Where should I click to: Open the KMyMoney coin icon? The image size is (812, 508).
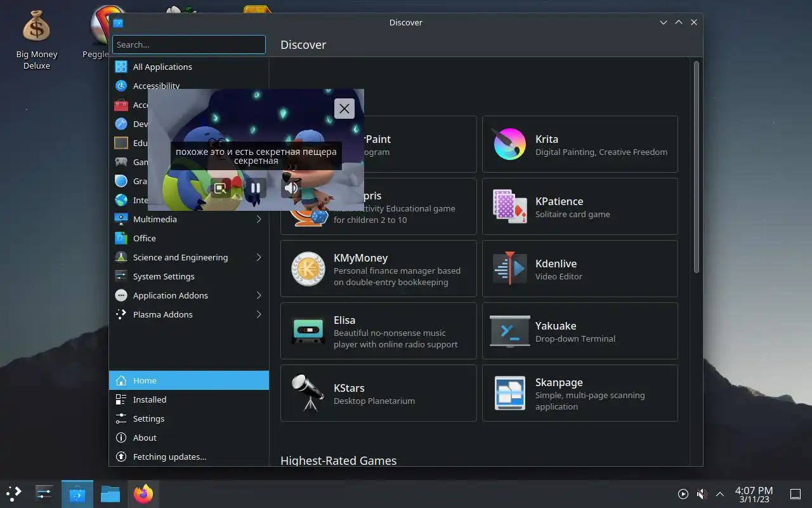tap(308, 269)
